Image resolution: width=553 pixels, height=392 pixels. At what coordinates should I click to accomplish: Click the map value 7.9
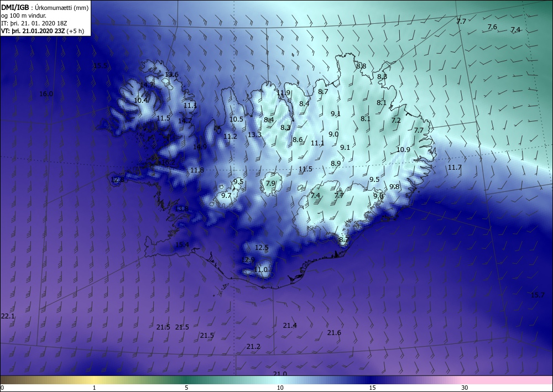pyautogui.click(x=270, y=184)
